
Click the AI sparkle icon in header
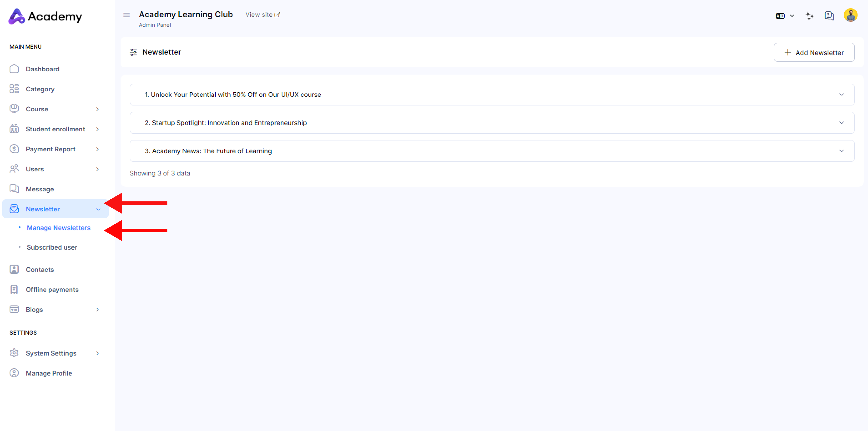[809, 16]
